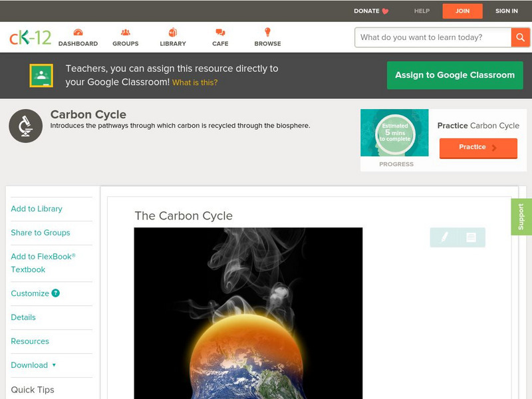Open the Dashboard gauge icon

pos(78,32)
